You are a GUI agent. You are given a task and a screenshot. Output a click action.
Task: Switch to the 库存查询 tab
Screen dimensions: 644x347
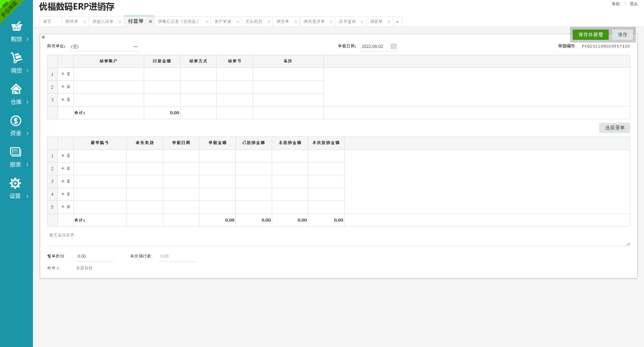pos(347,22)
